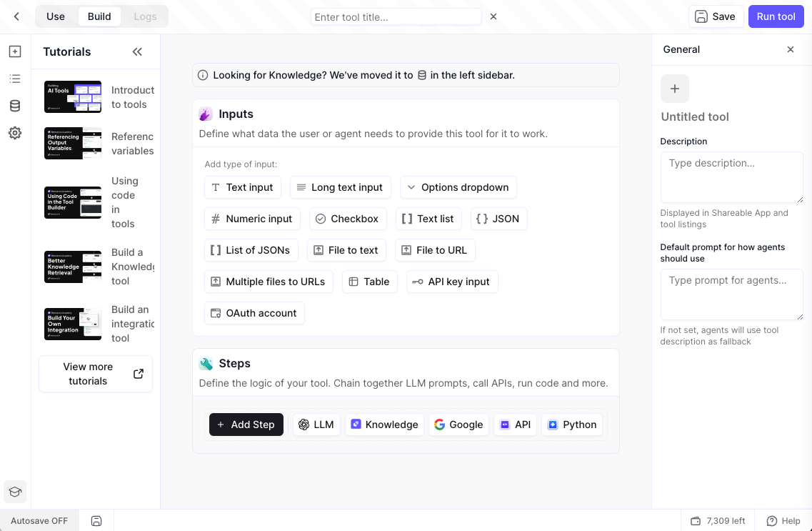Go back with the left arrow icon
This screenshot has height=531, width=812.
point(17,16)
